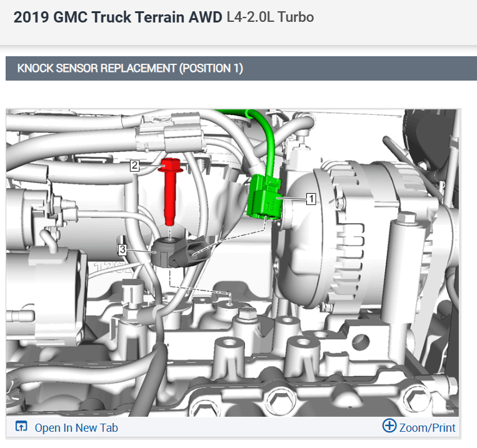
Task: Click the Open In New Tab icon
Action: tap(21, 426)
